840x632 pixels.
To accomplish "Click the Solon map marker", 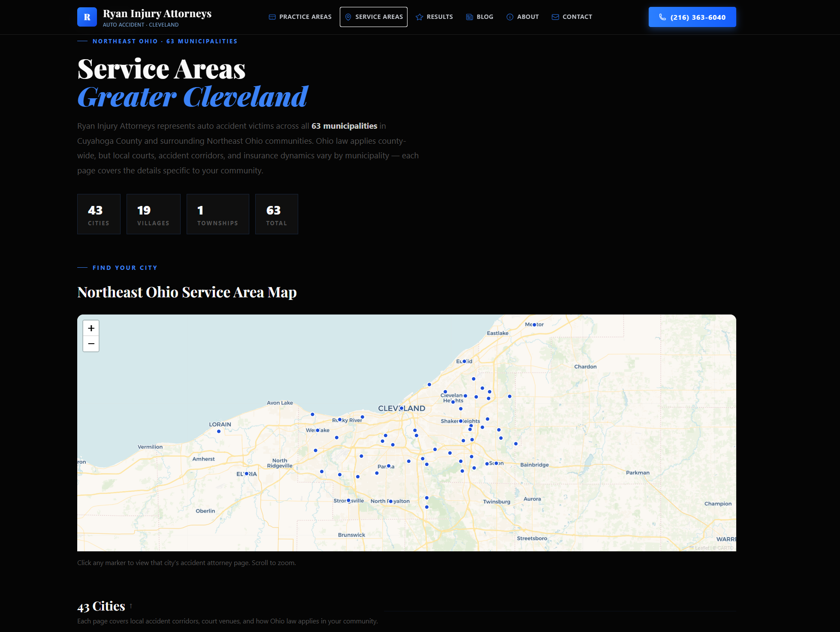I will (496, 463).
